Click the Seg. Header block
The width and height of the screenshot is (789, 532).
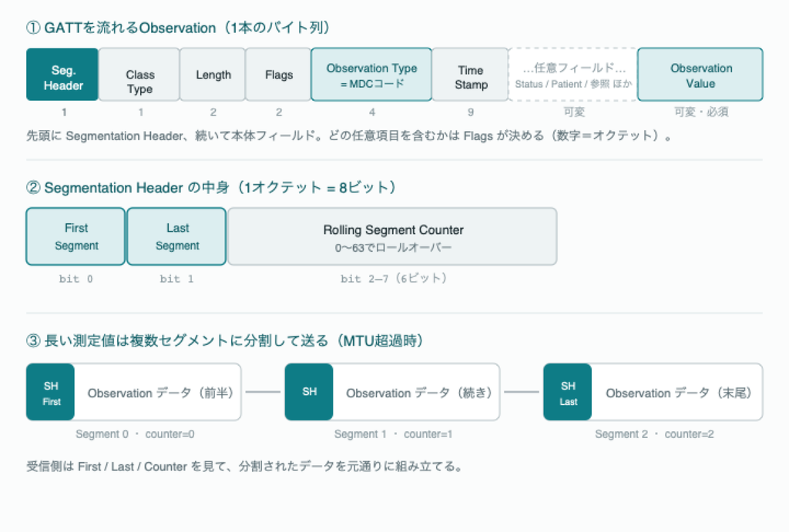pyautogui.click(x=62, y=75)
